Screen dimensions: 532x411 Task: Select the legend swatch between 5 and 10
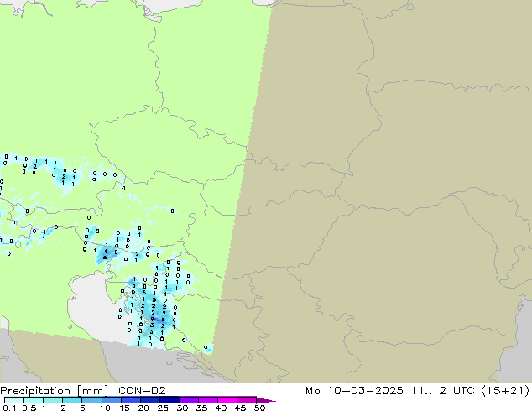[x=91, y=400]
